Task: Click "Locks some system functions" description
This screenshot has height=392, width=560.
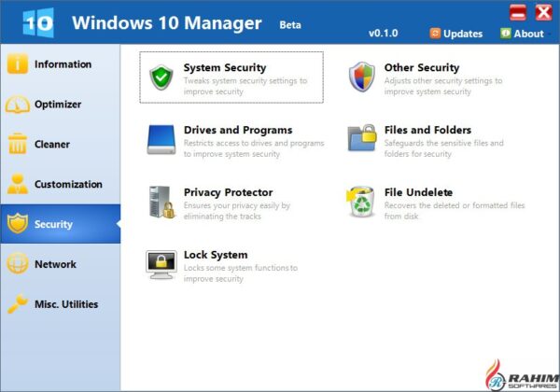Action: pyautogui.click(x=241, y=273)
